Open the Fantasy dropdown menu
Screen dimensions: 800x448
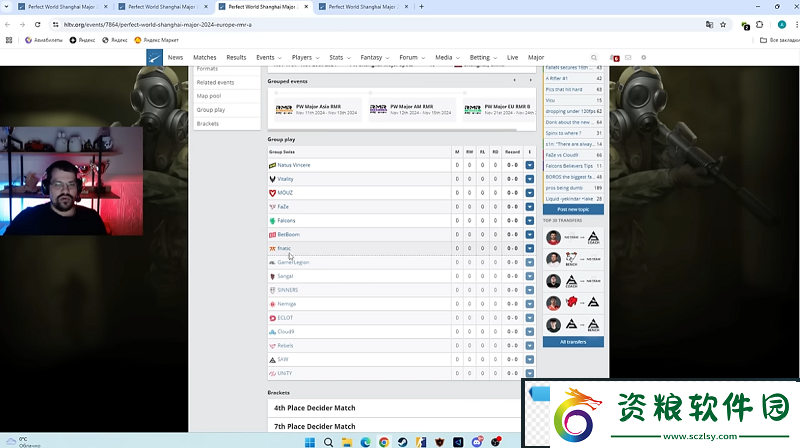tap(374, 58)
